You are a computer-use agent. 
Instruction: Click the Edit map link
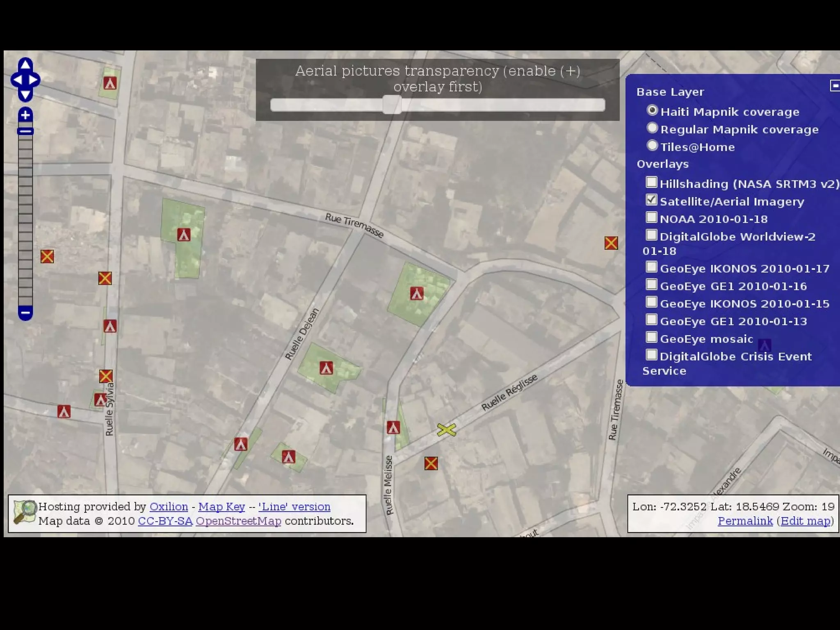pyautogui.click(x=805, y=521)
